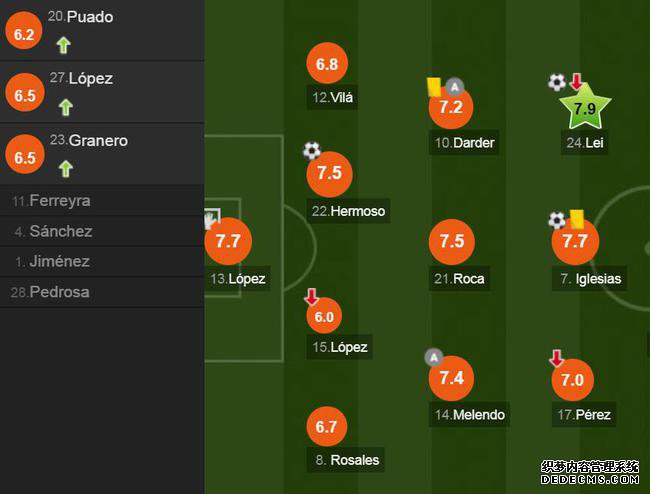Click the 27.López substitute name
The image size is (650, 494).
(x=81, y=78)
